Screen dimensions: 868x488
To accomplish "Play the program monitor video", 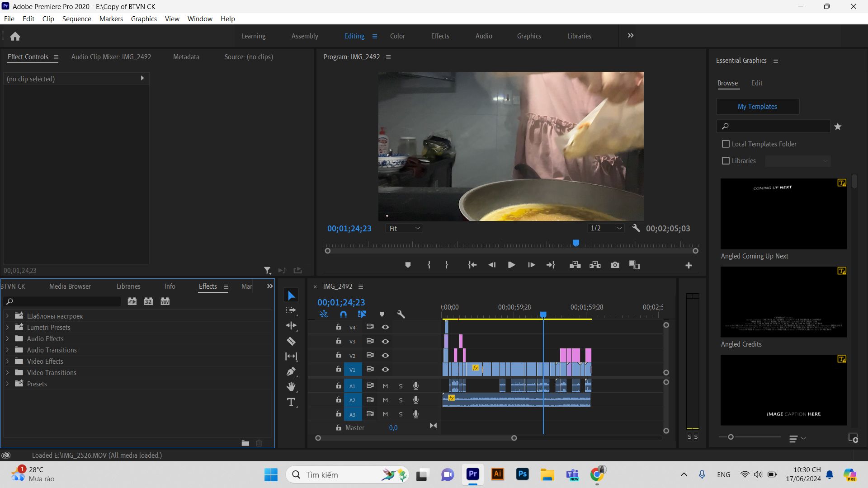I will 511,265.
